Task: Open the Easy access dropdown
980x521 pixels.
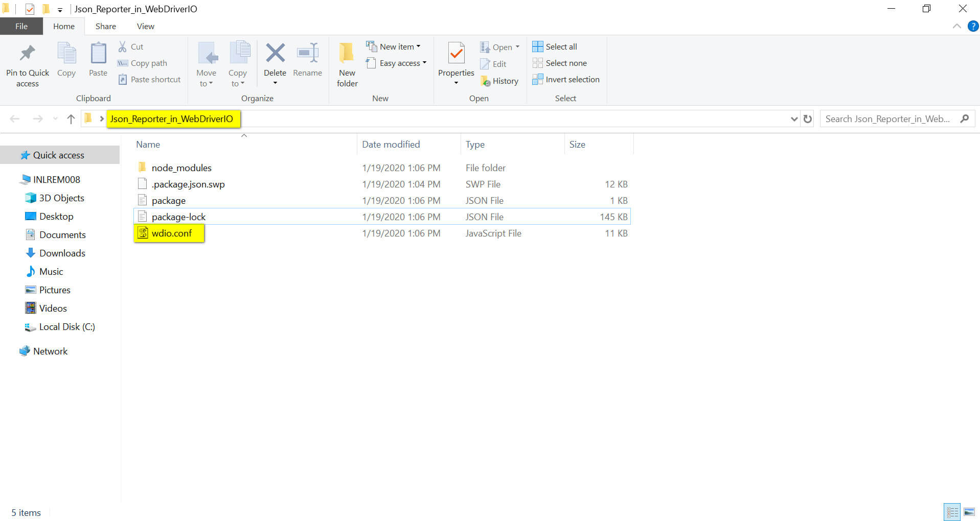Action: (396, 63)
